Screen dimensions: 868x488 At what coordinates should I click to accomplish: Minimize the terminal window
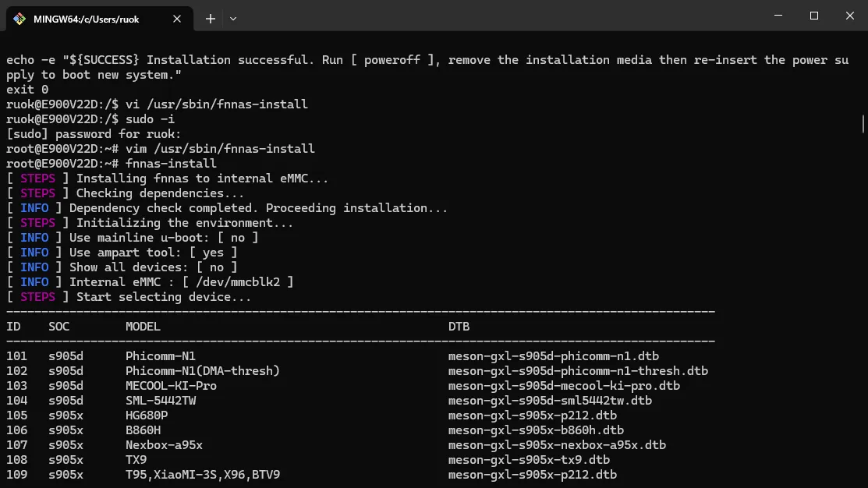coord(777,16)
